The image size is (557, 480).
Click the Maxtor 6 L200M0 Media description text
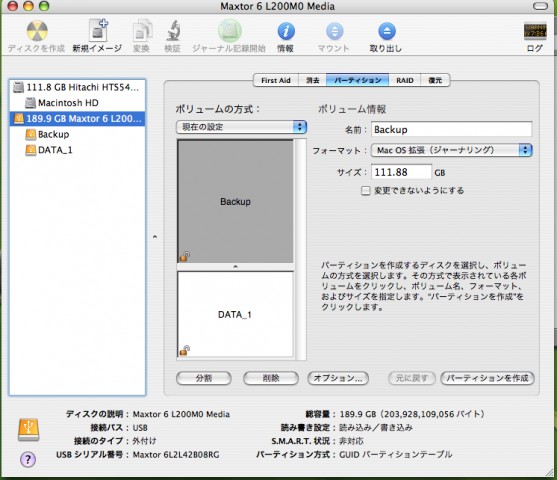(x=181, y=414)
